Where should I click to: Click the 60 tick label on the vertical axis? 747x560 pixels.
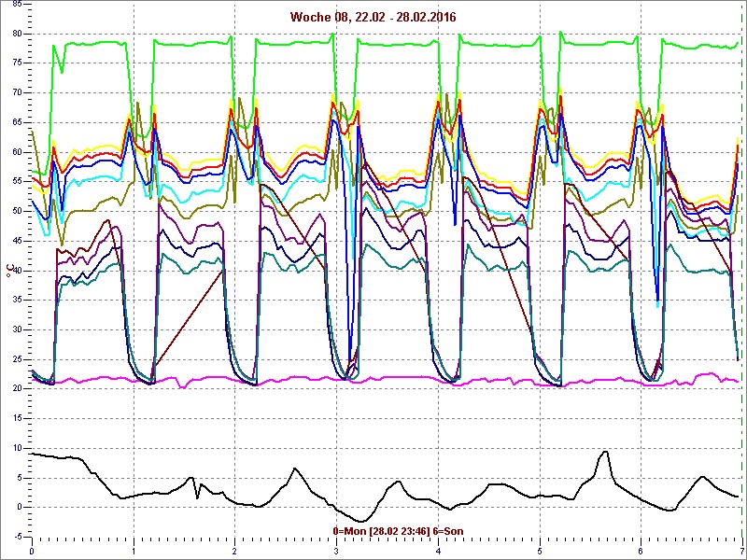(x=17, y=152)
